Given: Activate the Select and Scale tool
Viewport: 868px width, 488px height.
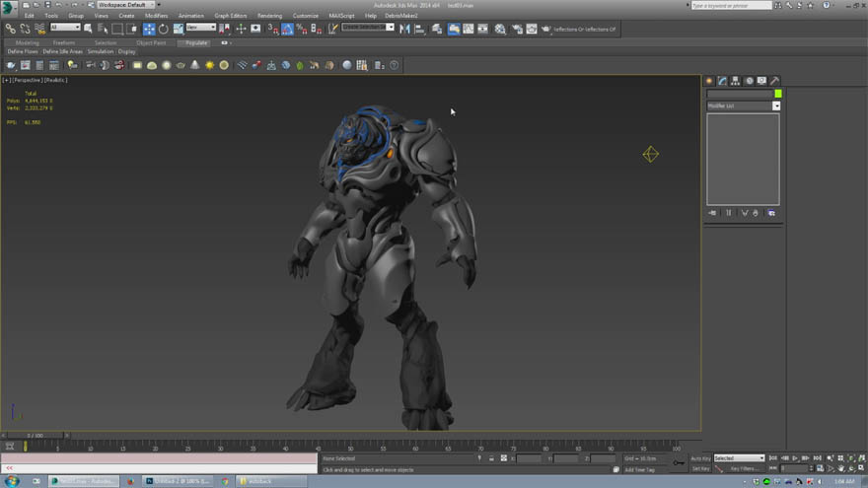Looking at the screenshot, I should tap(179, 29).
